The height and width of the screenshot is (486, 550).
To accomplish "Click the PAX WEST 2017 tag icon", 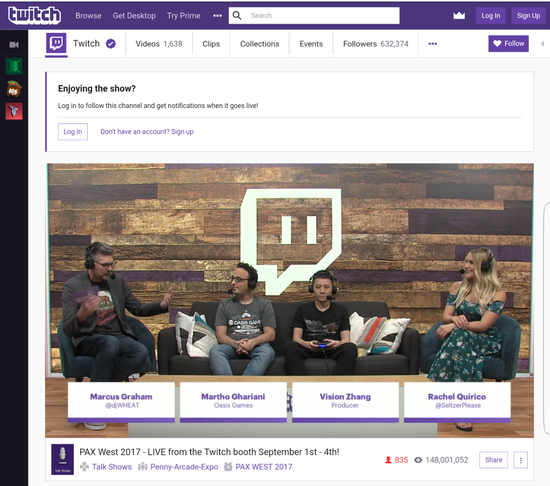I will click(x=228, y=467).
